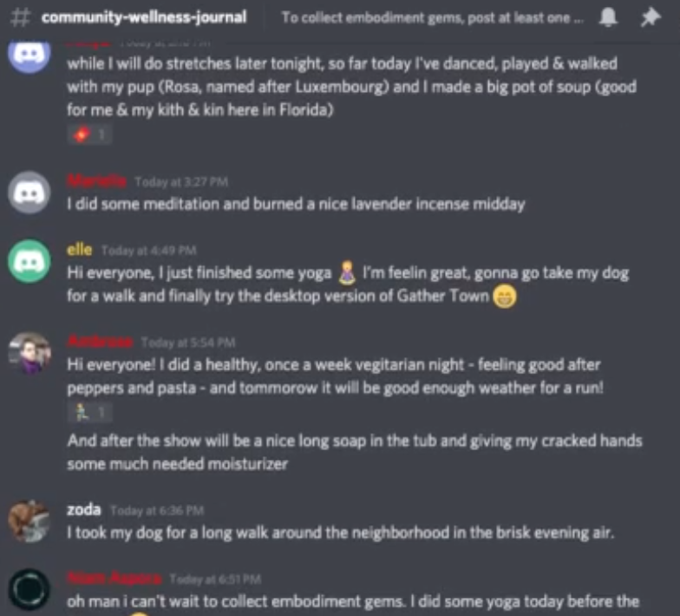This screenshot has height=616, width=680.
Task: Click the grinning emoji after Gather Town
Action: click(x=505, y=297)
